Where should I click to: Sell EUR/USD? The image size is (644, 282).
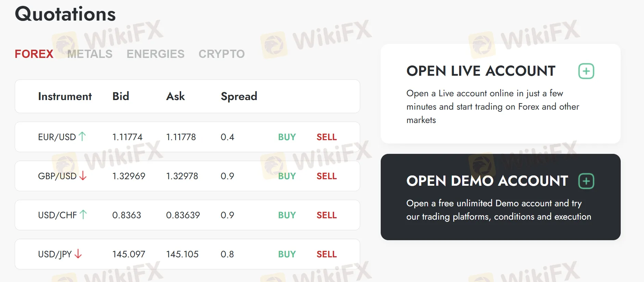pos(327,137)
